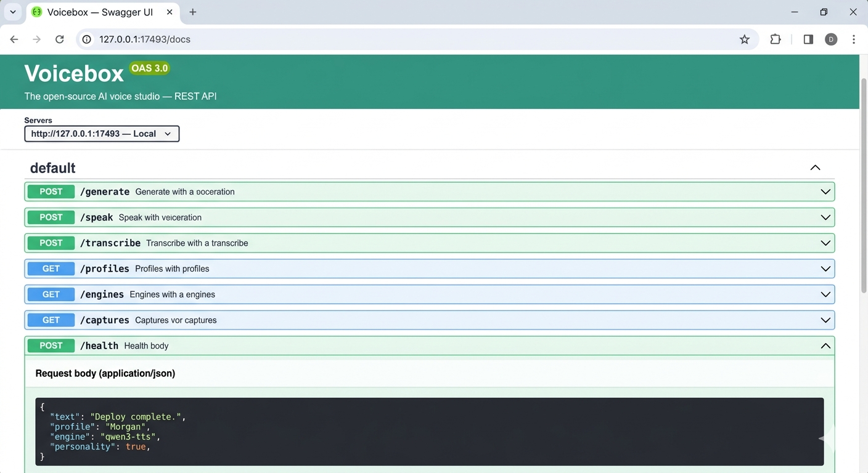Click the GET badge for /engines
The height and width of the screenshot is (473, 868).
(x=51, y=294)
